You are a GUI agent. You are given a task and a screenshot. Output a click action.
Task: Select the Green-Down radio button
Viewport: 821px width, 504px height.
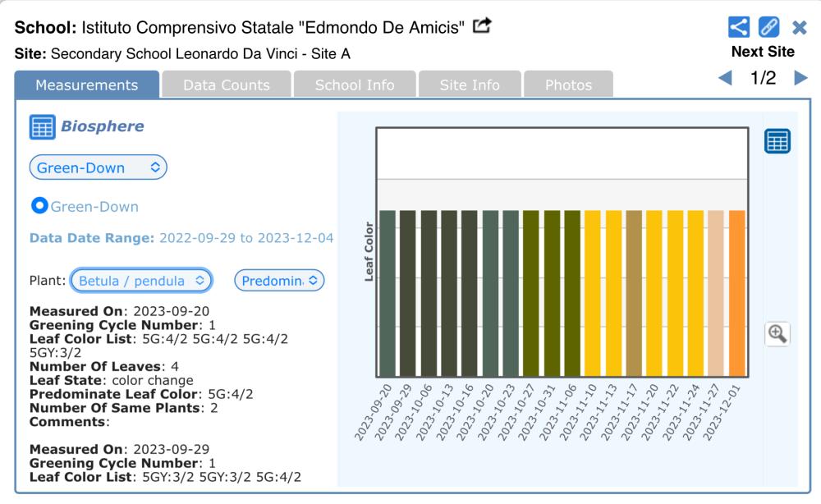click(x=39, y=207)
